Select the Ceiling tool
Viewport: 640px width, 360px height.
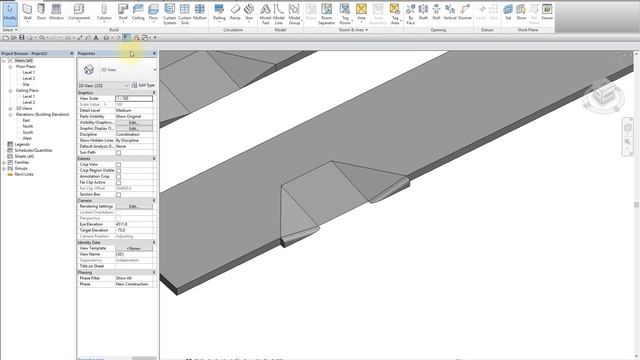coord(138,12)
